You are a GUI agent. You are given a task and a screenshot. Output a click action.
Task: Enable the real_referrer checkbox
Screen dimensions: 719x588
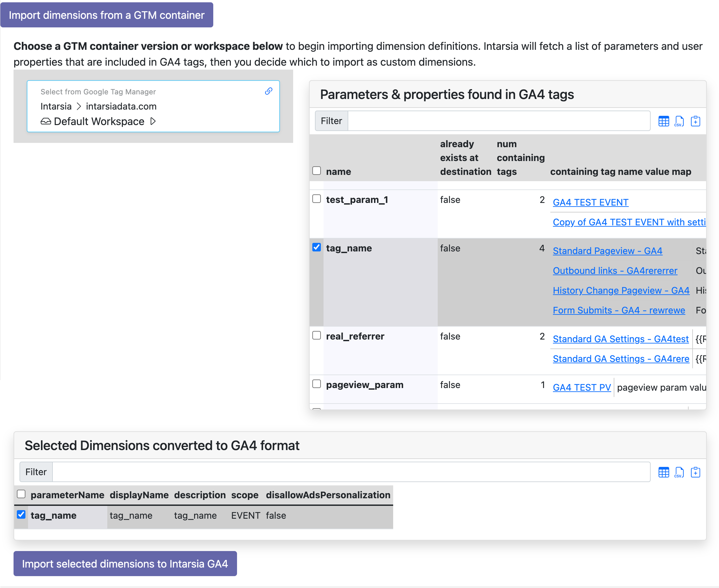(x=317, y=335)
